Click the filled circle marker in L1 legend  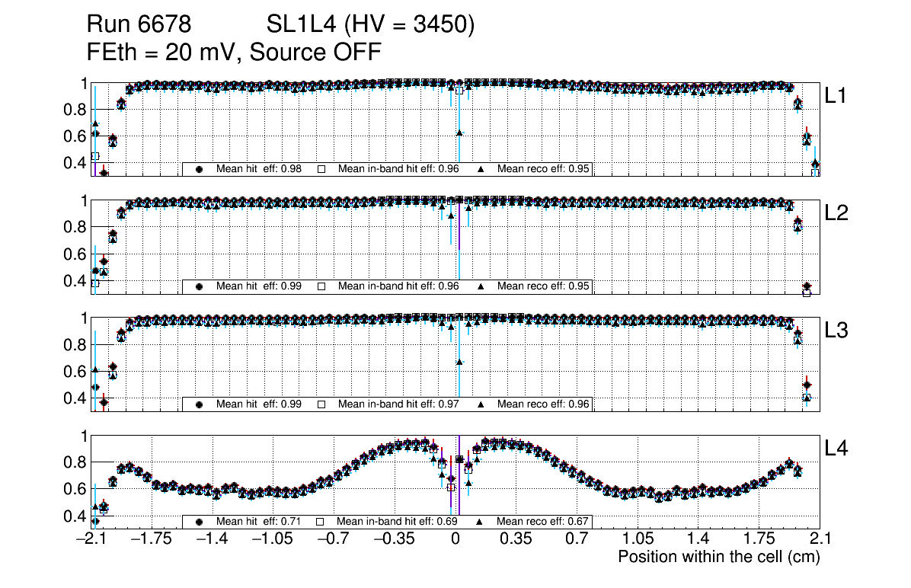(200, 169)
